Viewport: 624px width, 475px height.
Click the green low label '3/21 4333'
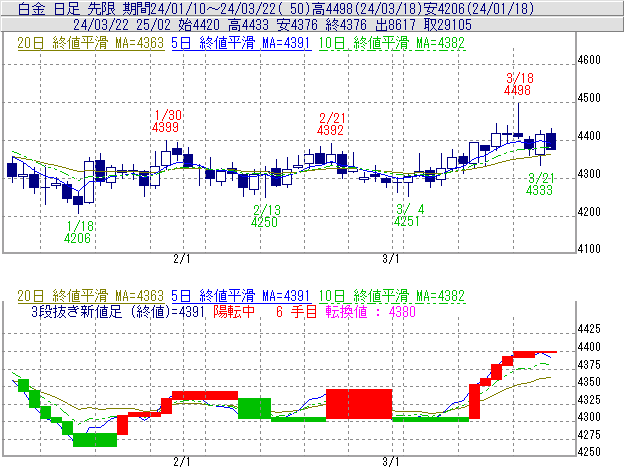click(540, 184)
